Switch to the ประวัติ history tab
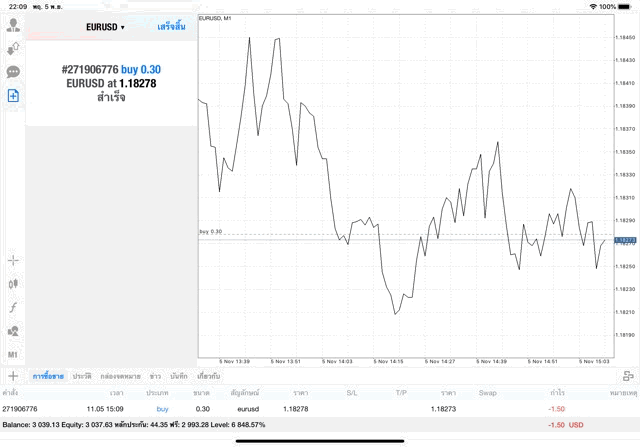Viewport: 640px width, 447px height. 82,376
